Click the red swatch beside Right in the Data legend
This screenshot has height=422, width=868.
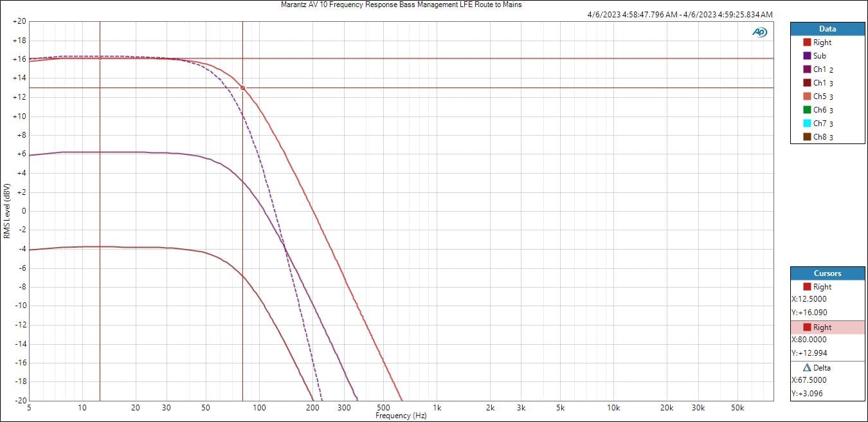tap(807, 42)
